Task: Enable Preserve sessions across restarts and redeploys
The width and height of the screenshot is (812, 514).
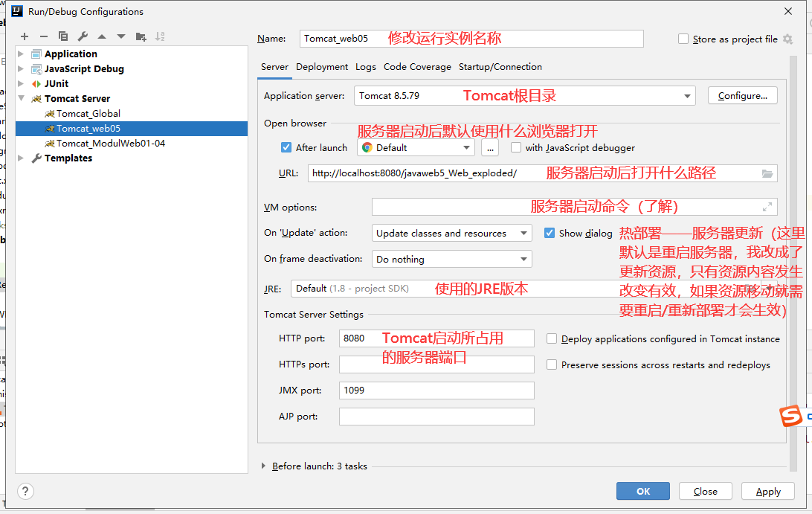Action: point(552,364)
